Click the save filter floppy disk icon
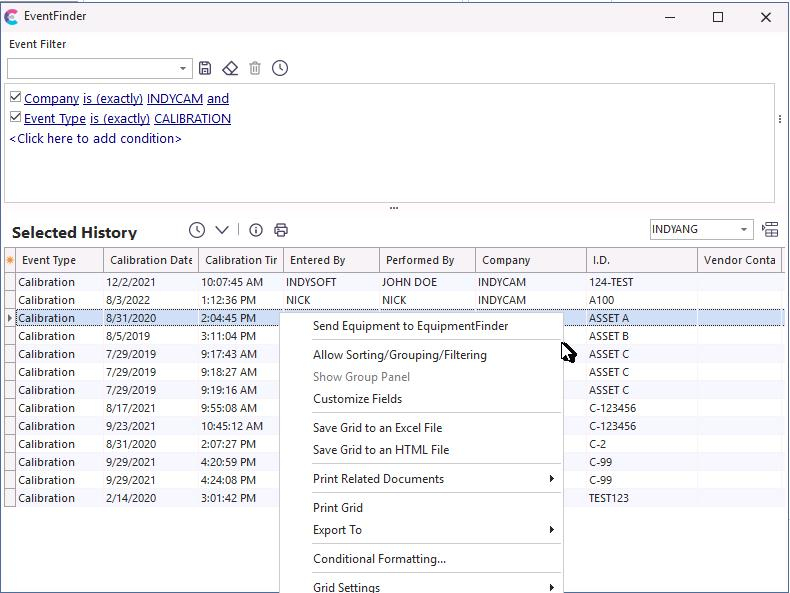Viewport: 790px width, 593px height. pos(205,68)
